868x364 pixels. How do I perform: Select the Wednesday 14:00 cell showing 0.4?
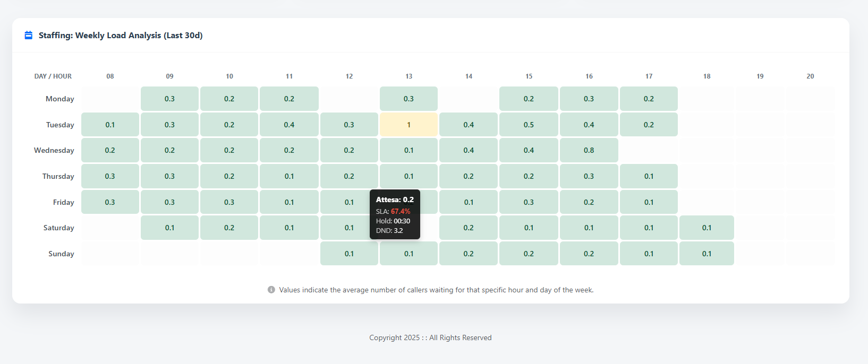click(469, 150)
